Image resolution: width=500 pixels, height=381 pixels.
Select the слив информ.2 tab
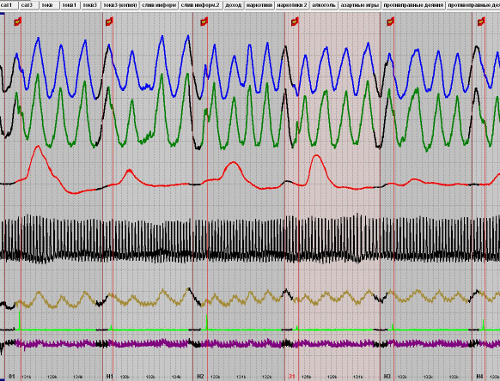[200, 5]
